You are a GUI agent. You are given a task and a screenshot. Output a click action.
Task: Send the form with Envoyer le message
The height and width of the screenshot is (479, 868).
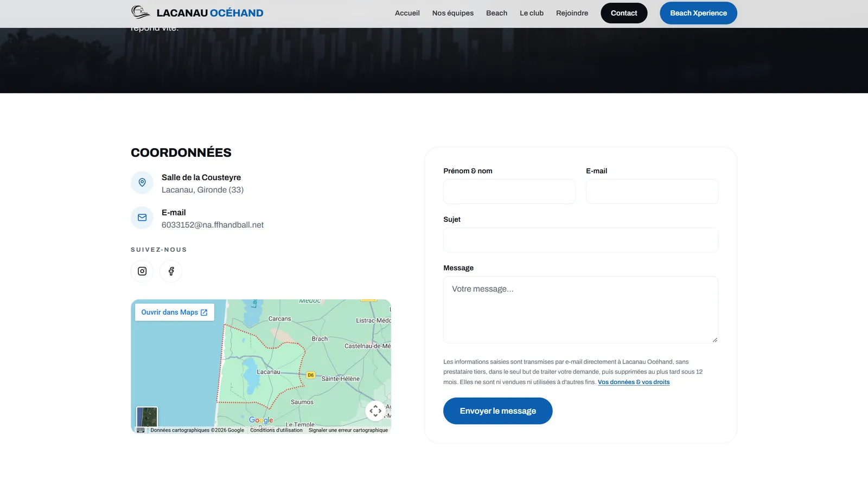[x=498, y=411]
